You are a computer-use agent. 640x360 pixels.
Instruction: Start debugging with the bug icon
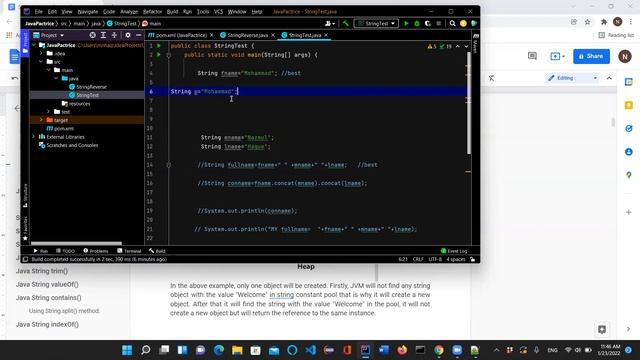point(417,24)
